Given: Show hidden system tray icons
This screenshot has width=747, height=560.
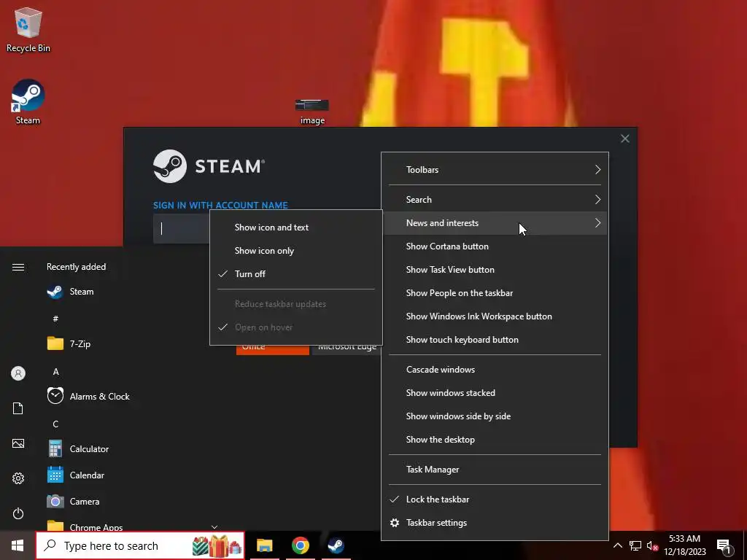Looking at the screenshot, I should pos(617,545).
